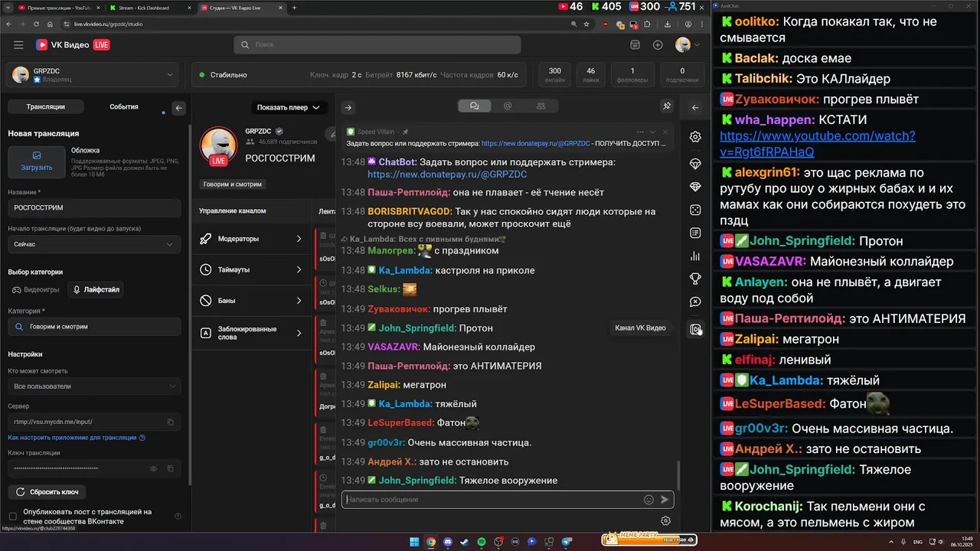The image size is (980, 551).
Task: Click the VK Видео LIVE logo
Action: [x=73, y=45]
